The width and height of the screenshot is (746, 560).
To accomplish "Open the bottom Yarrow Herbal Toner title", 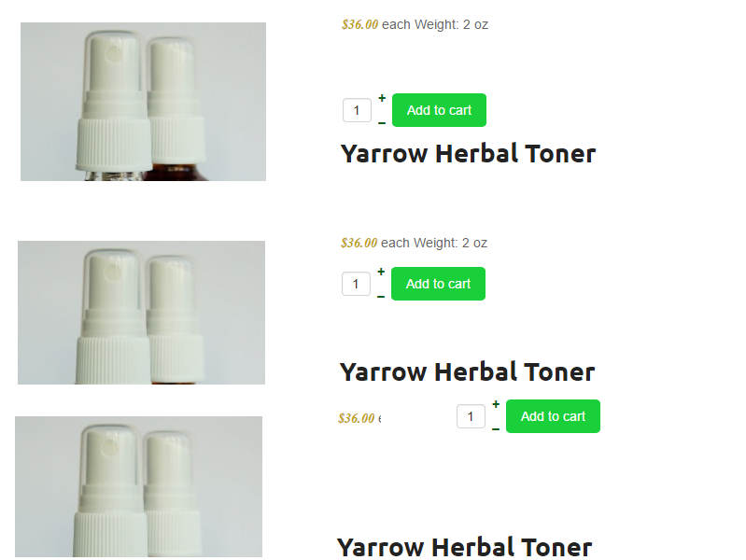I will [464, 548].
